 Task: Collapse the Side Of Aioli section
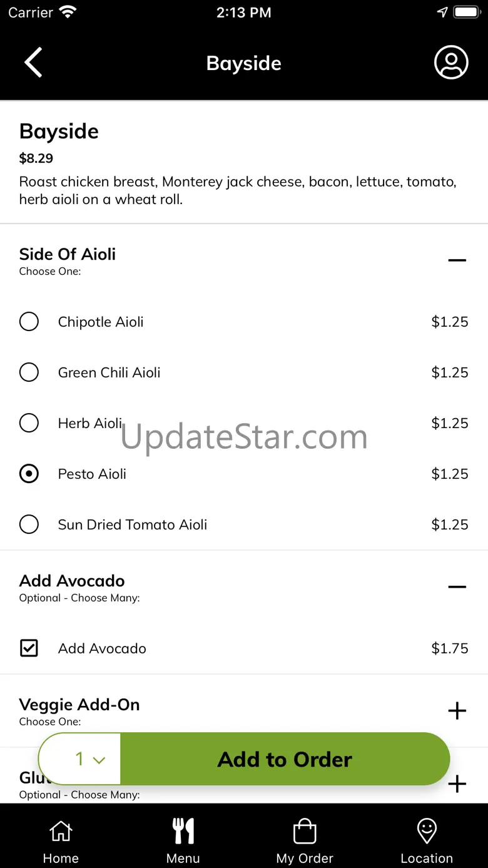(457, 260)
